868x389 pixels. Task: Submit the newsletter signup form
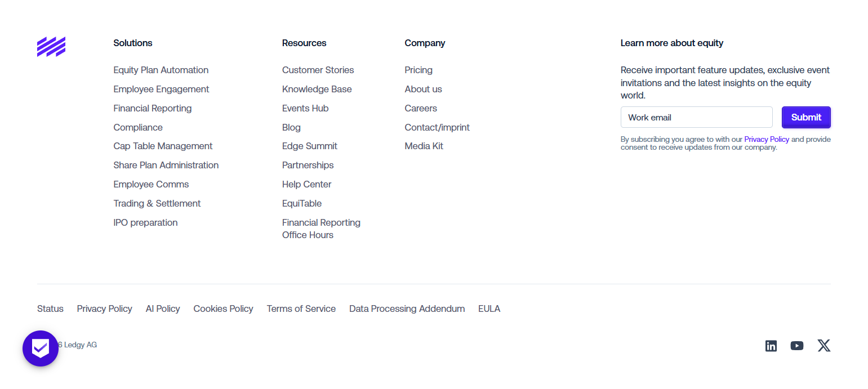tap(806, 117)
